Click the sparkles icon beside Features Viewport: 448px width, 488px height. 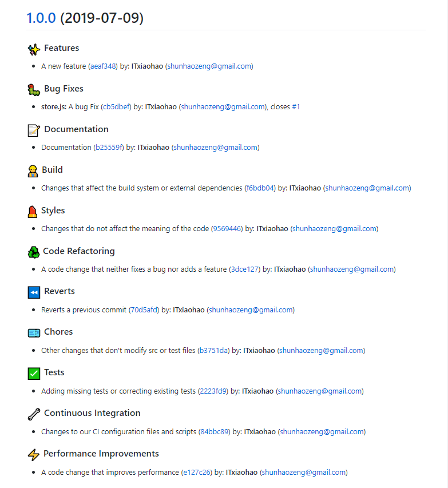(34, 49)
